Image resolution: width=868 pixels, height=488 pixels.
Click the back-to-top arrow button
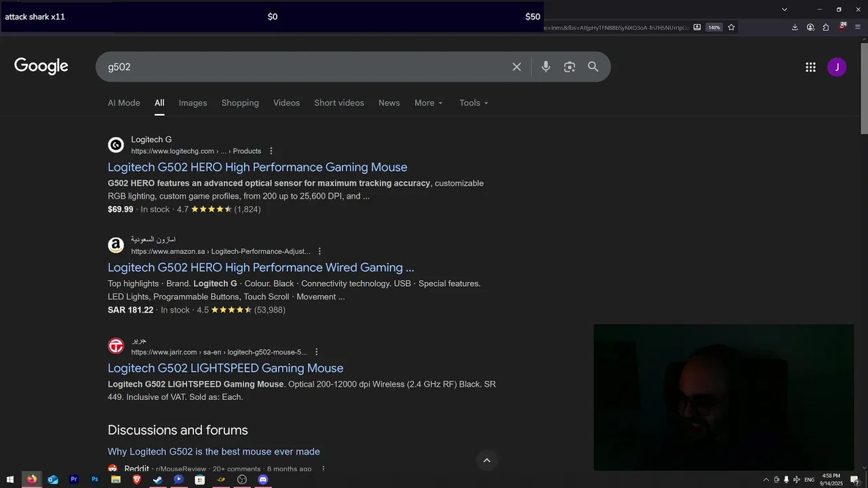486,460
